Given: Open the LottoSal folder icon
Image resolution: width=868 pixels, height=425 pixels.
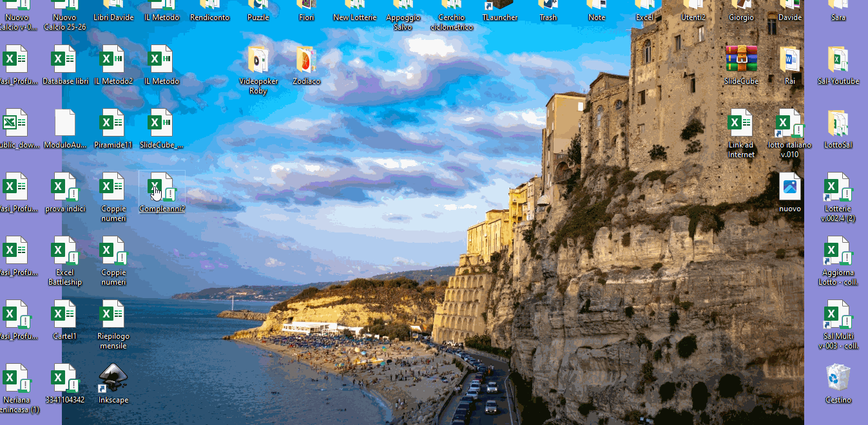Looking at the screenshot, I should [x=838, y=123].
